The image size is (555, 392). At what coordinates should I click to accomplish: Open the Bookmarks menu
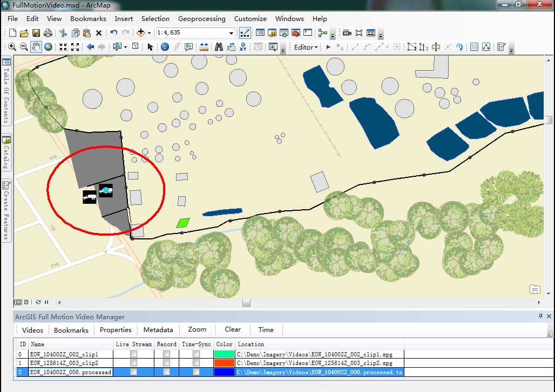pyautogui.click(x=88, y=19)
